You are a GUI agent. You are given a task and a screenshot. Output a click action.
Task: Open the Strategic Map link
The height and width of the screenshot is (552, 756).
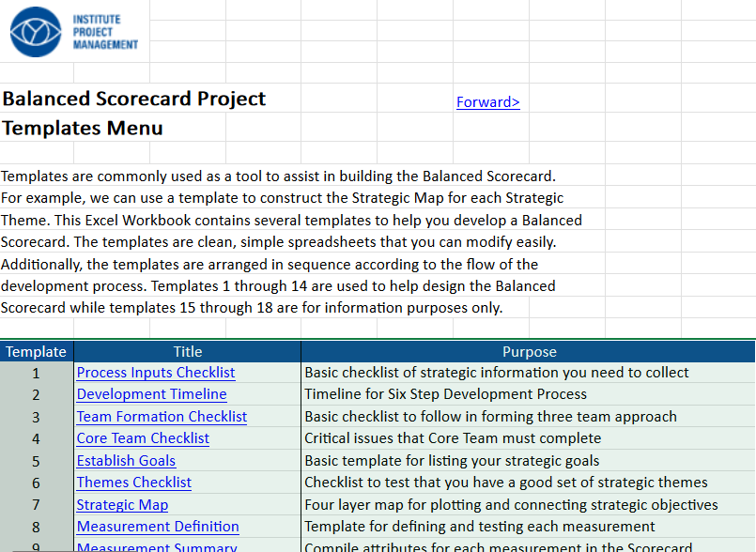click(x=122, y=505)
